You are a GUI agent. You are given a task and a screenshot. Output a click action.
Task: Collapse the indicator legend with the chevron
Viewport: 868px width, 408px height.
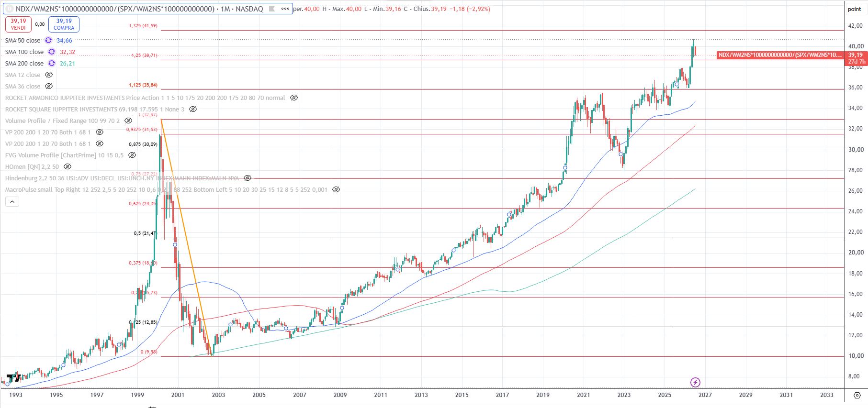point(12,202)
